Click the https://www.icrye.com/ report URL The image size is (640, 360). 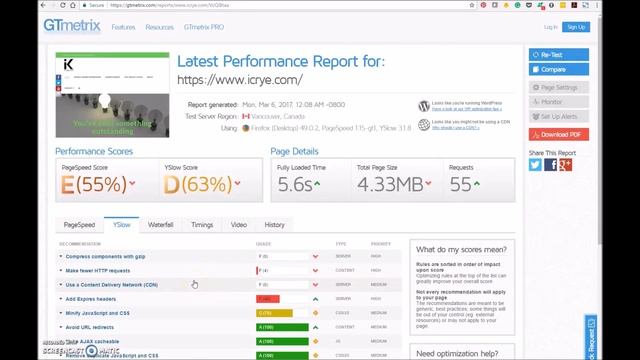(x=240, y=80)
